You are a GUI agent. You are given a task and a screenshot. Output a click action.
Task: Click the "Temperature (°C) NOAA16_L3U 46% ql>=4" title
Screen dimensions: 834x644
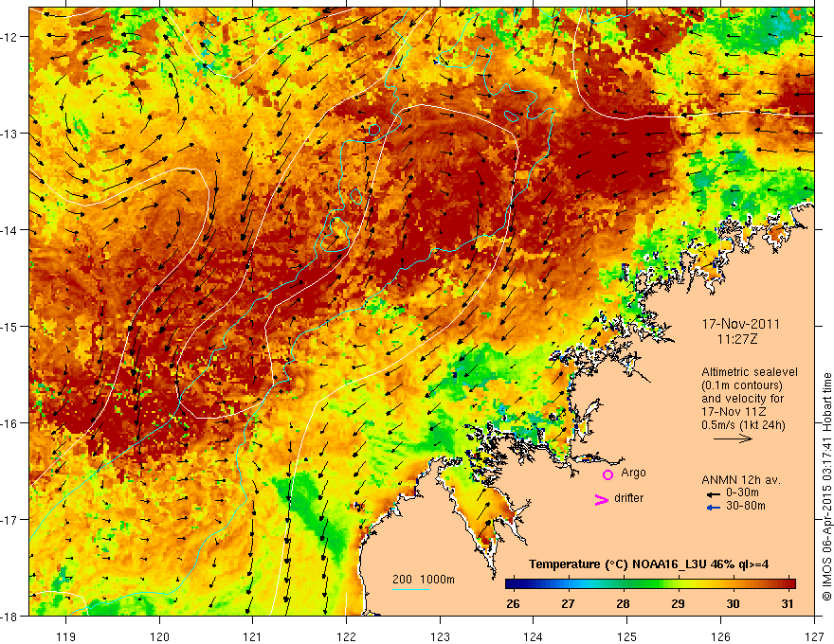click(648, 564)
